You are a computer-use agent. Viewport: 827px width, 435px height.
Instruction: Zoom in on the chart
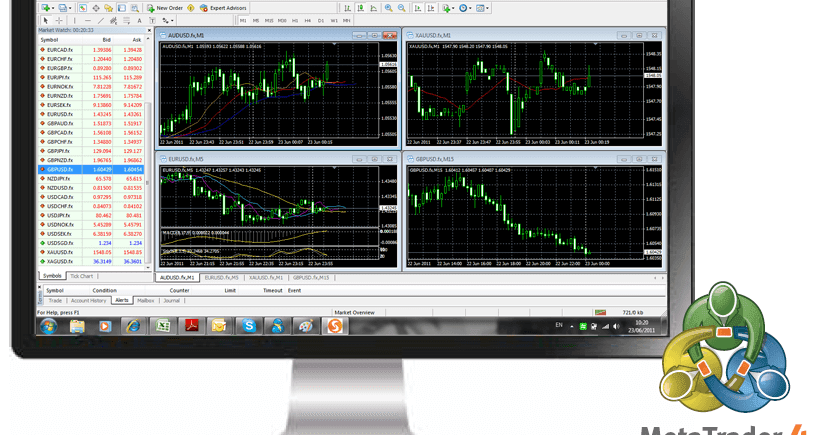tap(389, 8)
